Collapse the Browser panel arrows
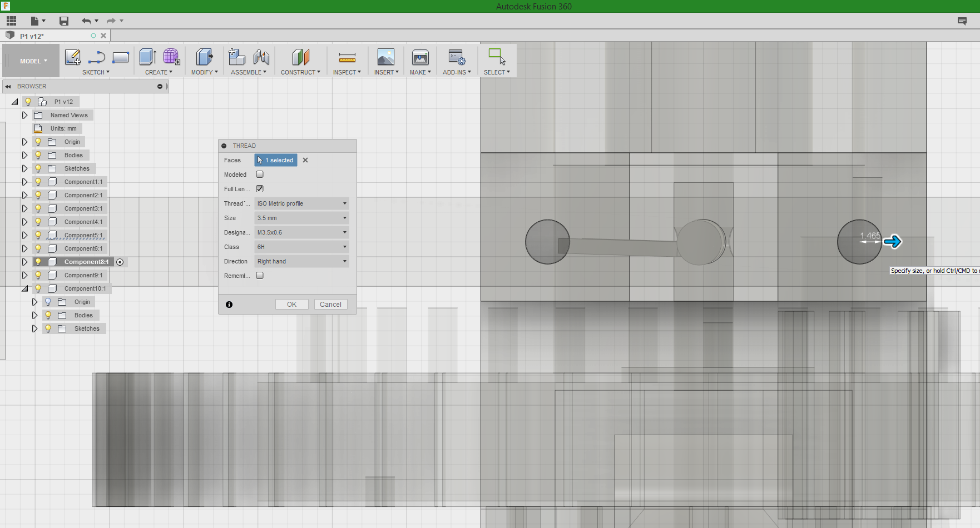 [8, 87]
